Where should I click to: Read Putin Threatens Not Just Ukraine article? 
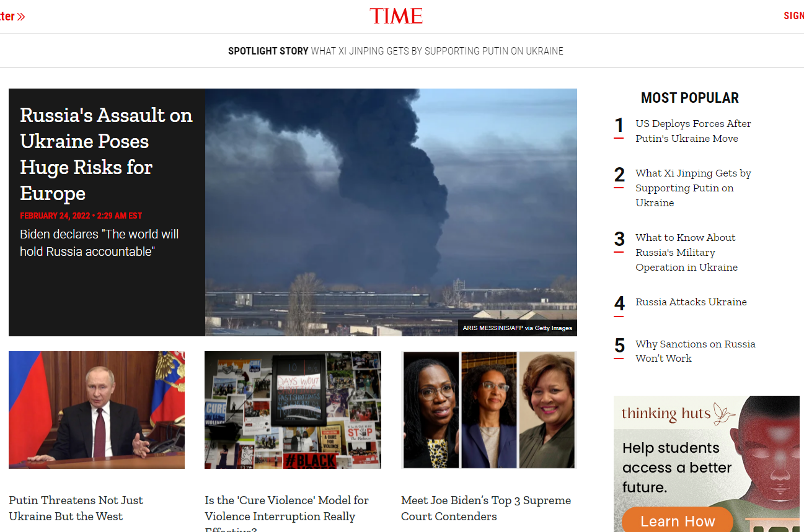pos(76,508)
